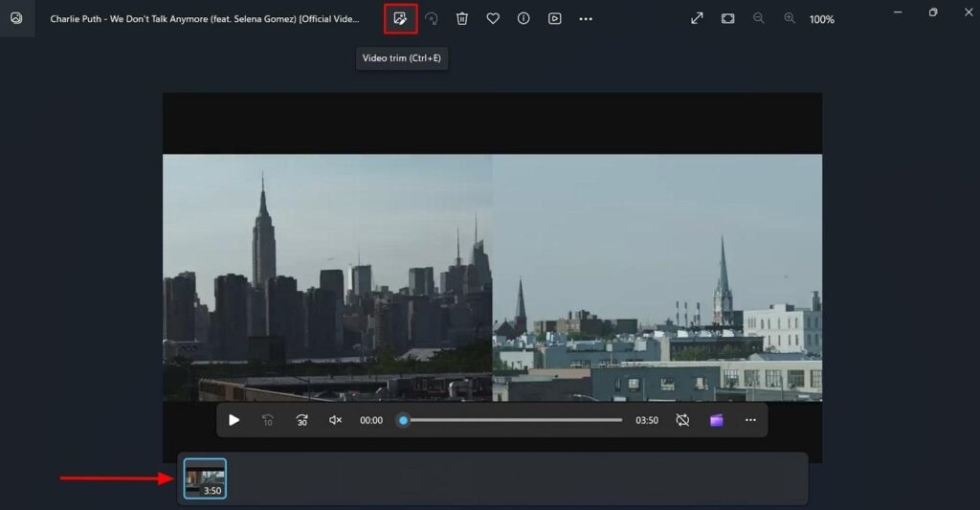Unmute the video audio

click(336, 420)
